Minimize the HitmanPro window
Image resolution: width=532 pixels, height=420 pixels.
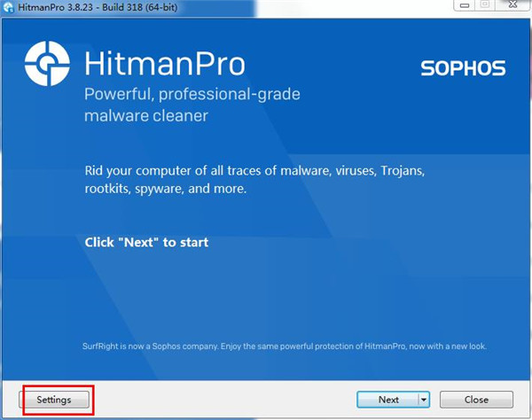click(x=465, y=5)
